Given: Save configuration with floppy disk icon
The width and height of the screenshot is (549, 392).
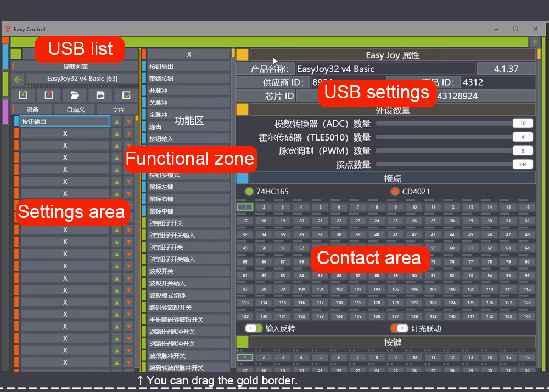Looking at the screenshot, I should pos(100,95).
